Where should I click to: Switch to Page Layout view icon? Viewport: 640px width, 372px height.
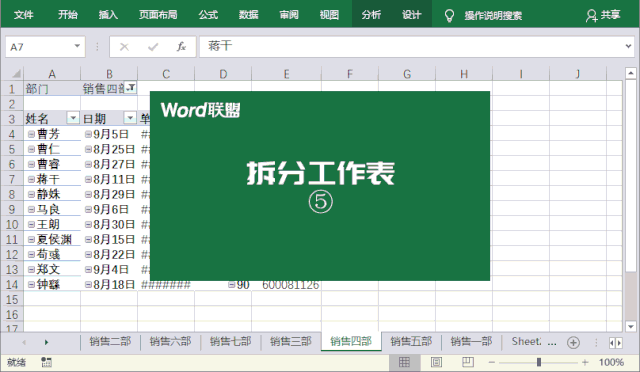point(436,362)
